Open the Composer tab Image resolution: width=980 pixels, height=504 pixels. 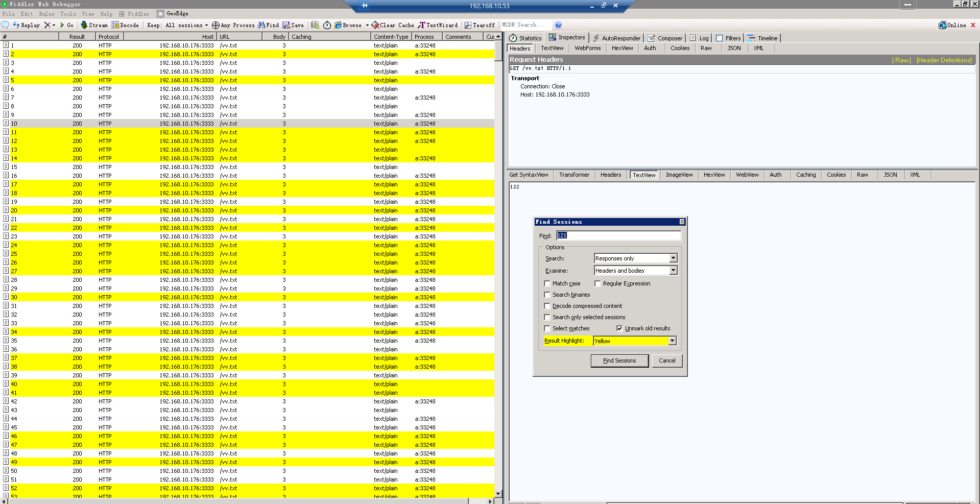665,38
